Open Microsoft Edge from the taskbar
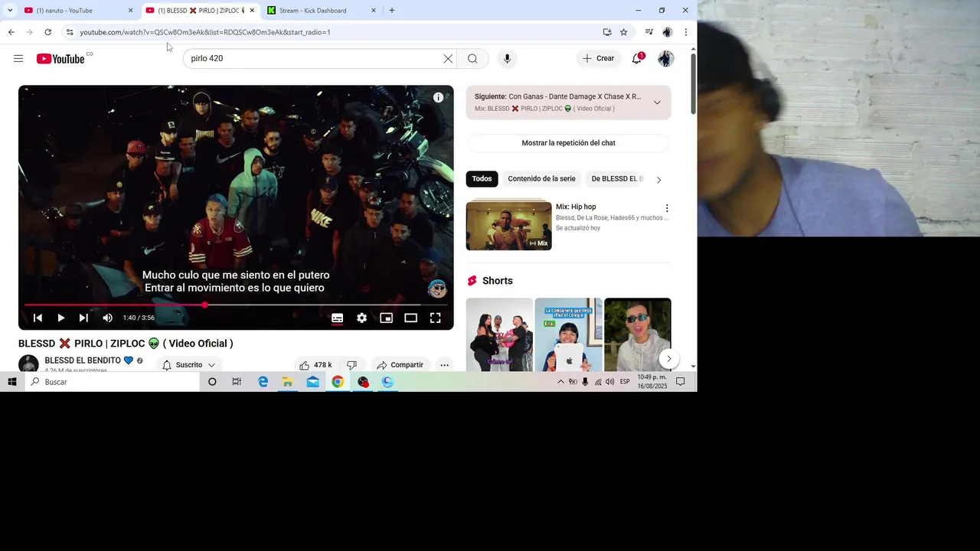The image size is (980, 551). tap(263, 382)
